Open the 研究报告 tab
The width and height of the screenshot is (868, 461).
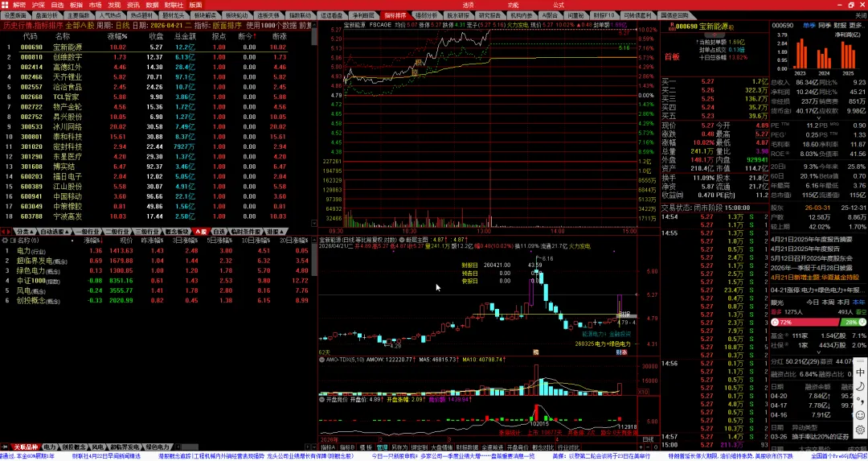pos(490,15)
